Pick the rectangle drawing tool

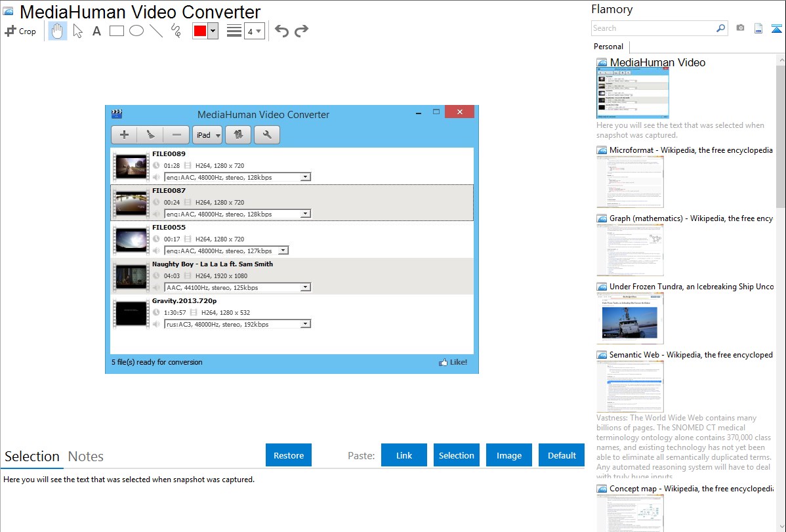(x=116, y=31)
